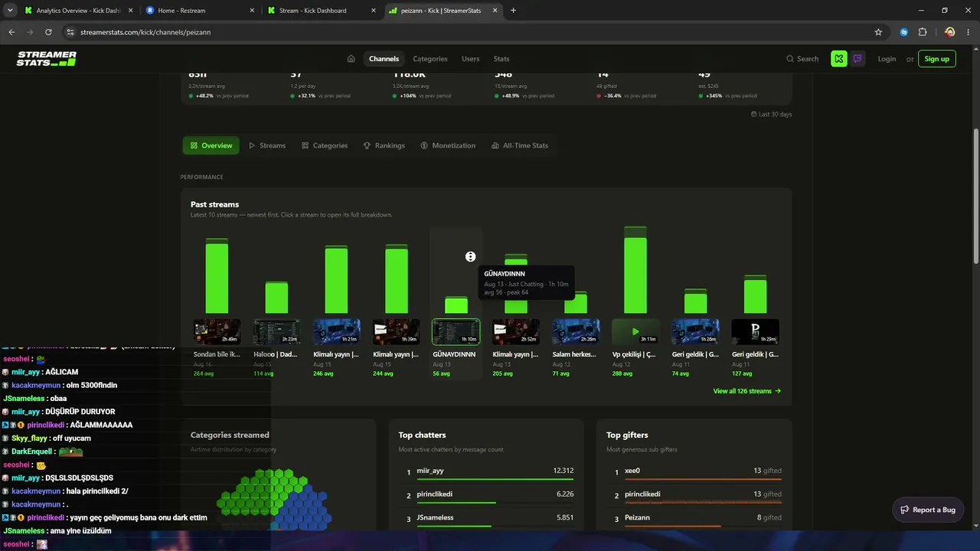Open top chatter JSnameless row
Screen dimensions: 980x551
[x=490, y=518]
